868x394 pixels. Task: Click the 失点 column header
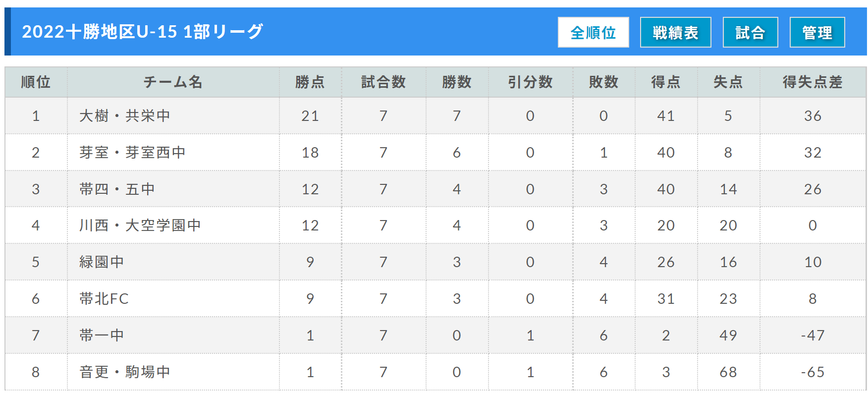728,82
